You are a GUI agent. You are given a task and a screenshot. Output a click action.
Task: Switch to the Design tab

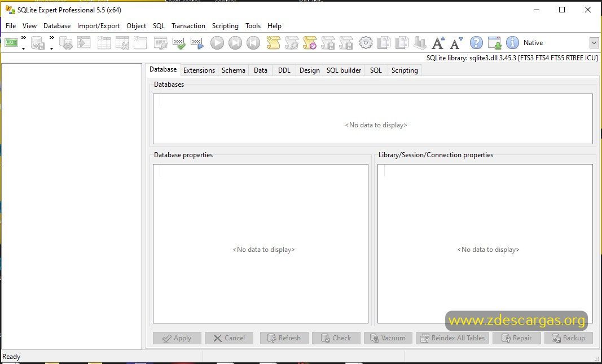pos(309,70)
